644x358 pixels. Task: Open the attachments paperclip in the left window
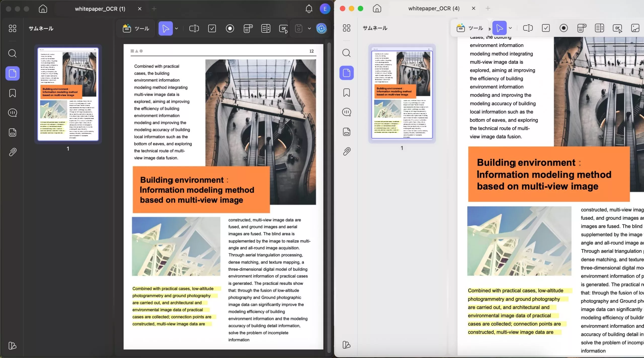pyautogui.click(x=12, y=152)
